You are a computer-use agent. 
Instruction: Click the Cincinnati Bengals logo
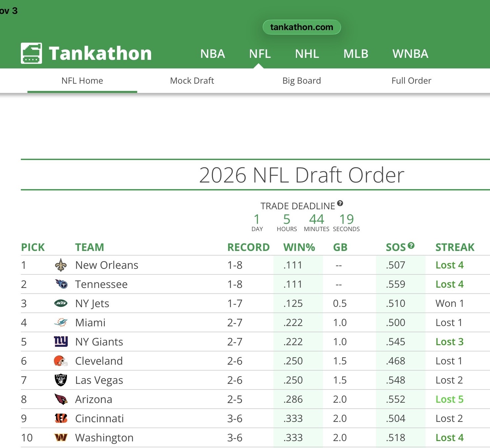[61, 418]
